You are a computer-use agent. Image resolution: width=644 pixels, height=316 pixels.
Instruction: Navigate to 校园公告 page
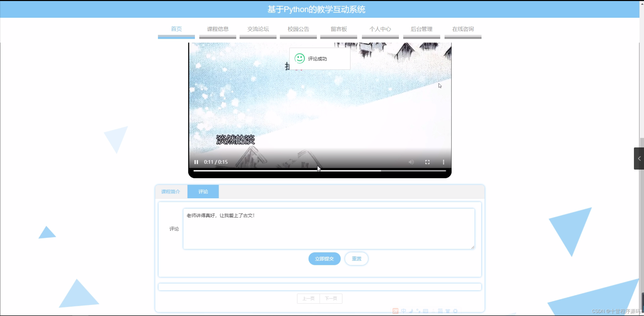click(x=298, y=29)
